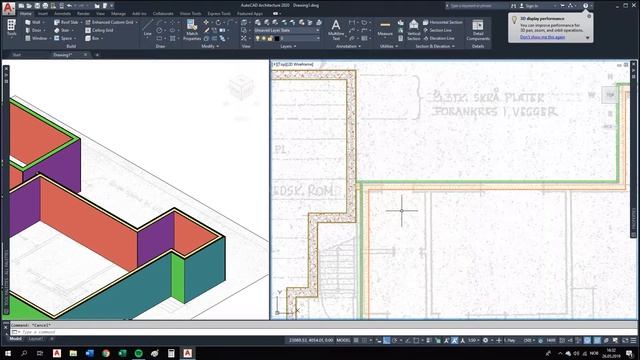Toggle layer on/off lightbulb in Layers panel
This screenshot has height=360, width=640.
coord(257,38)
